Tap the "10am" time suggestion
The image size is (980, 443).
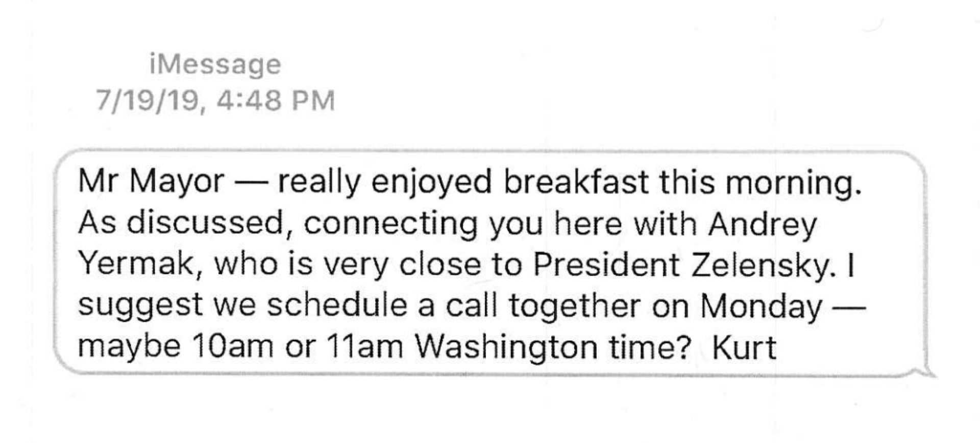[x=233, y=346]
